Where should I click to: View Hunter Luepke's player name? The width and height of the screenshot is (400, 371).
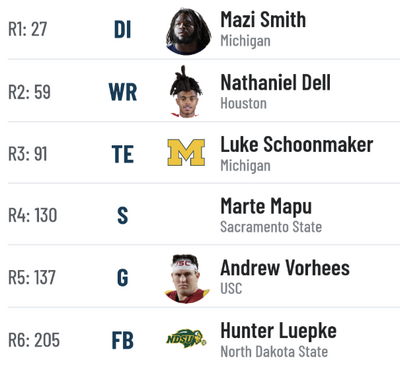[278, 331]
